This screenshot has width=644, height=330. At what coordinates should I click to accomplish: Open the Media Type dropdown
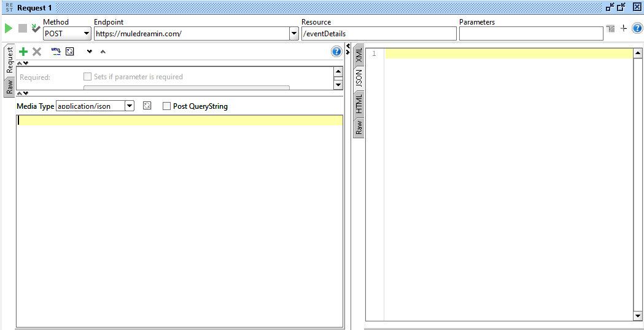(x=129, y=106)
